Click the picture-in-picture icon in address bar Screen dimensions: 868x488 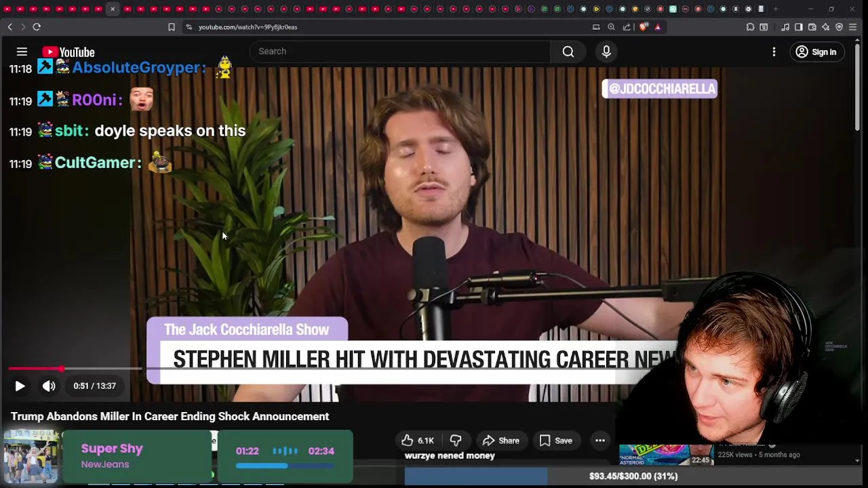596,27
